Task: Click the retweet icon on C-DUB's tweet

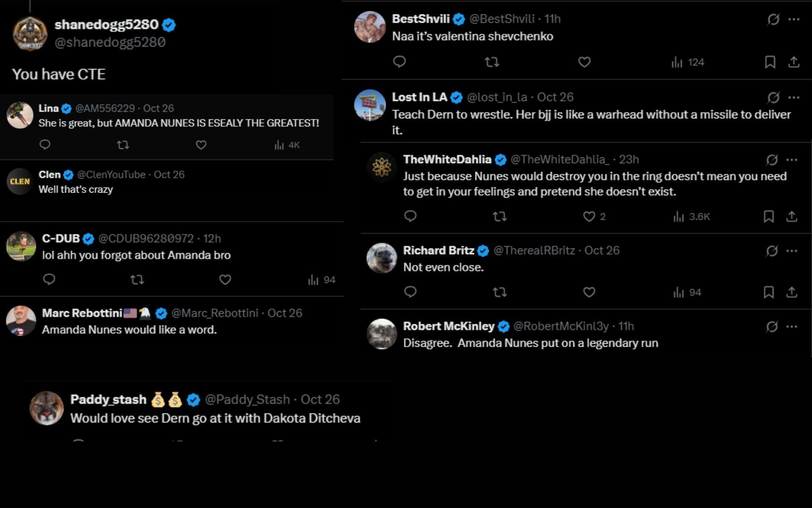Action: click(x=137, y=280)
